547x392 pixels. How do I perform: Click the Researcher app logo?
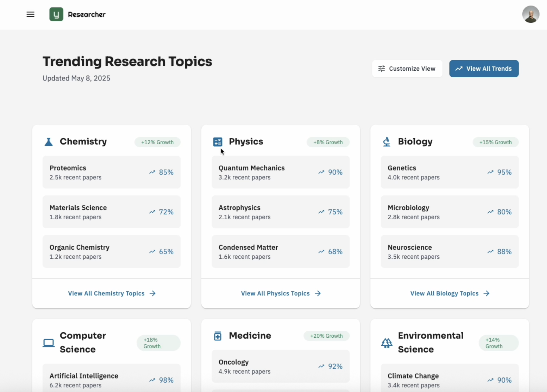pyautogui.click(x=77, y=14)
